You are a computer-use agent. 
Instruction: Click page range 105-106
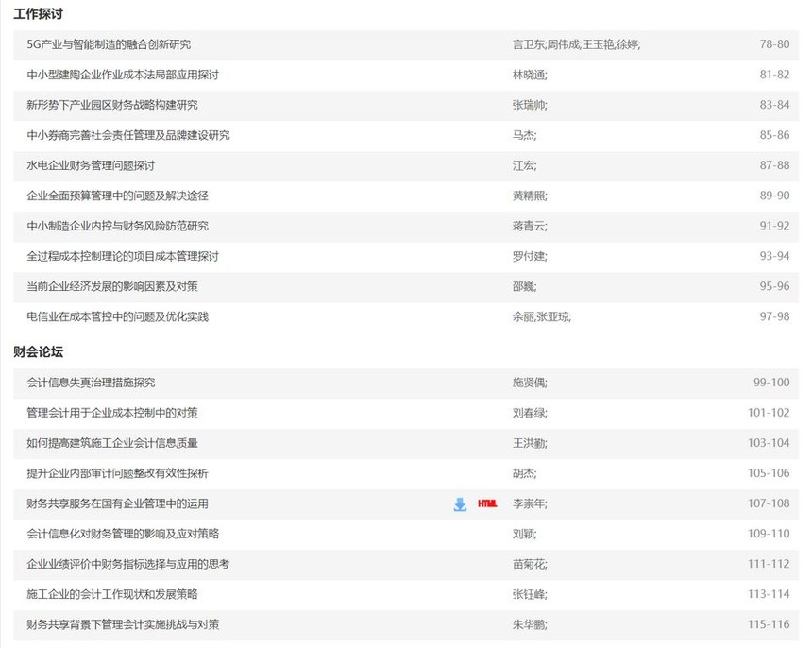[x=769, y=473]
